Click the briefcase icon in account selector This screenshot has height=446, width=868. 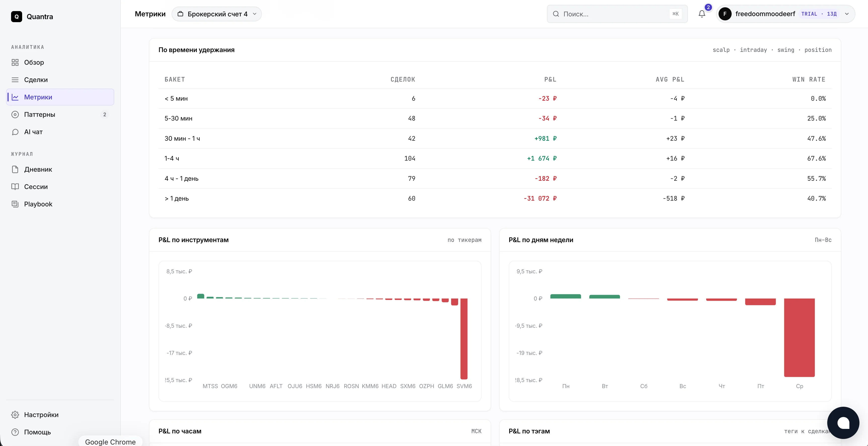pos(181,14)
